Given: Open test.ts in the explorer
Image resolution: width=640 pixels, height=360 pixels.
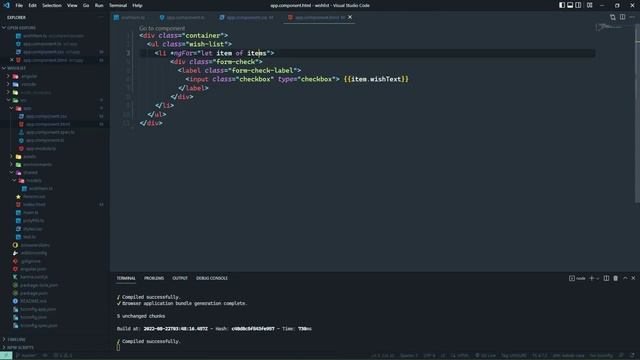Looking at the screenshot, I should [29, 237].
